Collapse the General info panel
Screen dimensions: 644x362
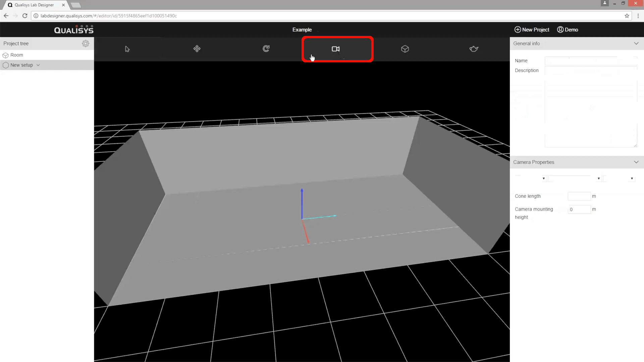(636, 44)
